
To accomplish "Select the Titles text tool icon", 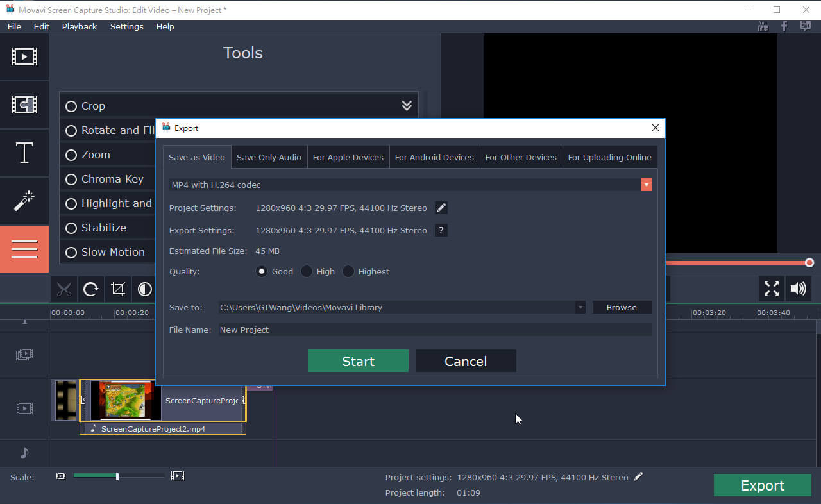I will [24, 153].
